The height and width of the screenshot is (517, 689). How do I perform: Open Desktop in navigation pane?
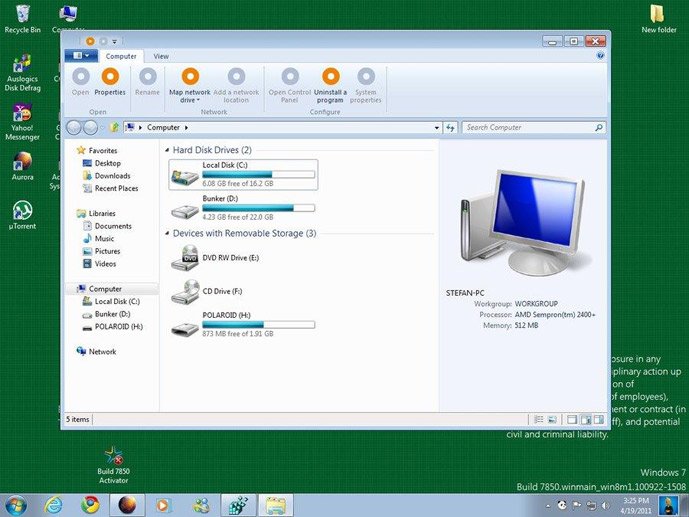click(102, 163)
